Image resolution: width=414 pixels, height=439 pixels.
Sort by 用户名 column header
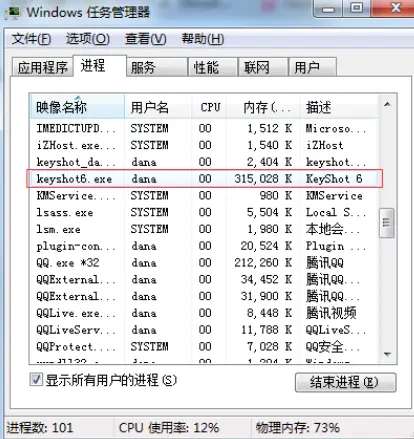coord(158,107)
